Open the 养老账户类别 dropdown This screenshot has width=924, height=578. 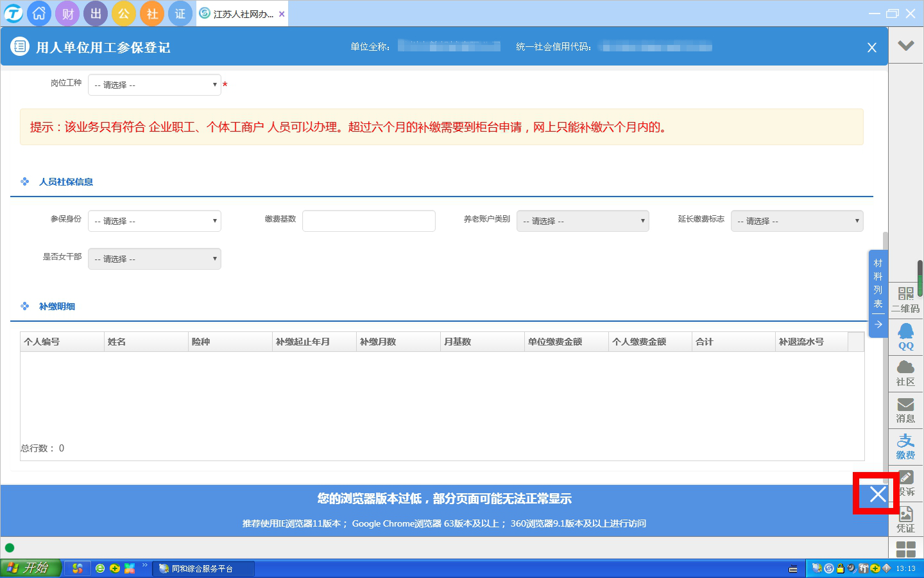pos(583,221)
